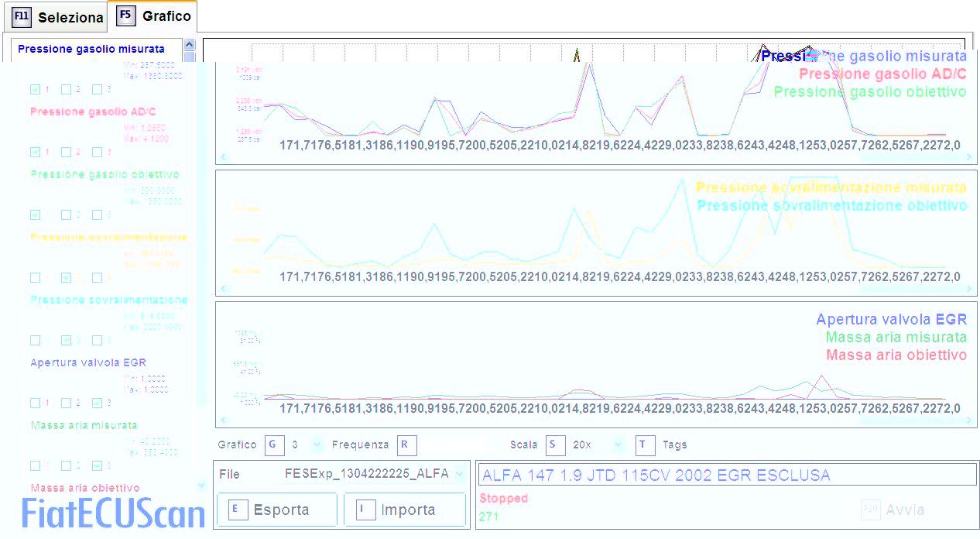Click the F10 key icon beside Avvia

871,510
